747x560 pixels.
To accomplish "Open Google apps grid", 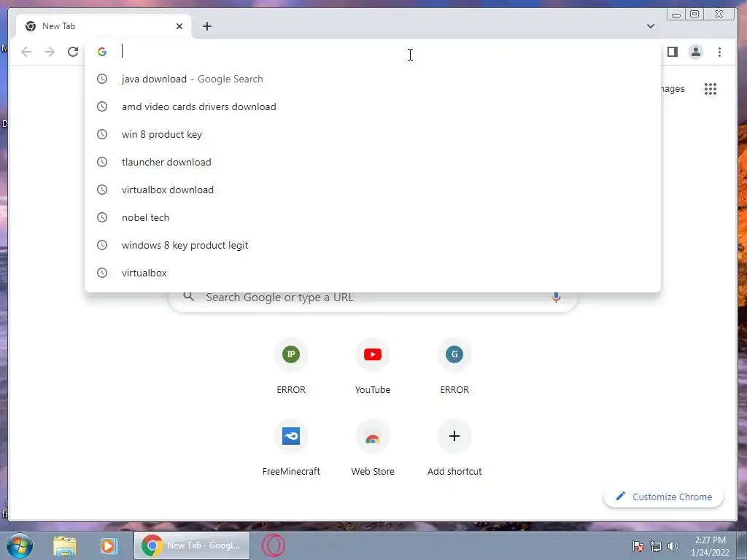I will [x=711, y=89].
